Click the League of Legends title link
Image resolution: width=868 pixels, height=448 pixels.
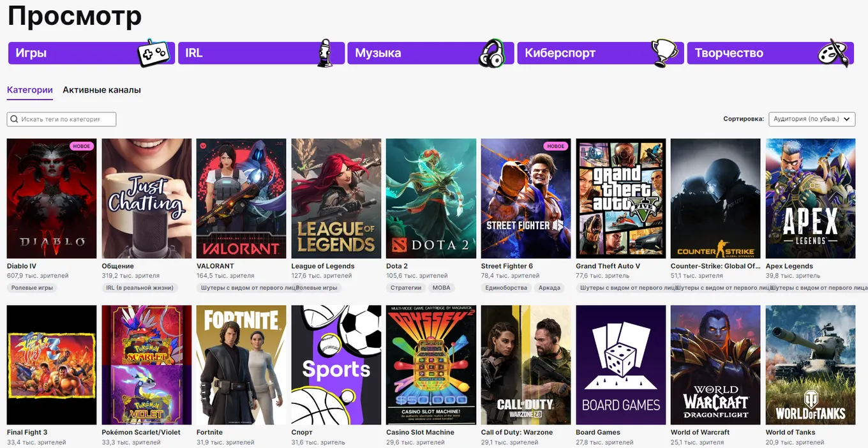click(x=323, y=266)
